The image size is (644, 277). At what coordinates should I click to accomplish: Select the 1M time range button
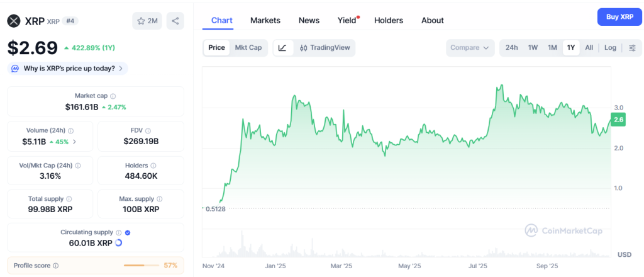552,48
